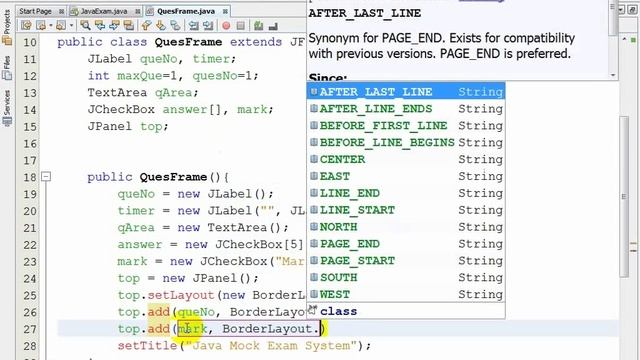The height and width of the screenshot is (360, 640).
Task: Choose BEFORE_LINE_BEGINS completion entry
Action: 406,142
